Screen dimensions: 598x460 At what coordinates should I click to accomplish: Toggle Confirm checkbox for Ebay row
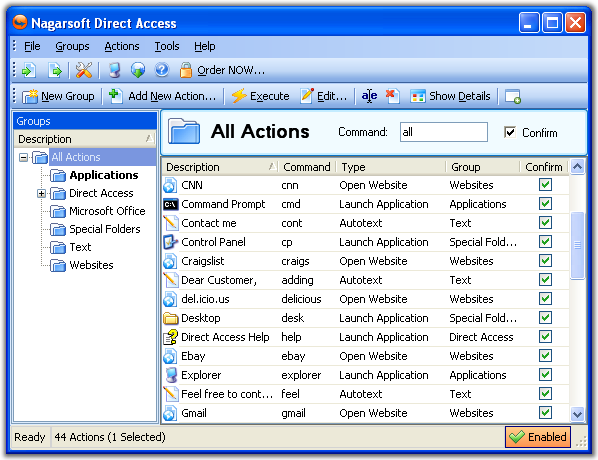(x=545, y=356)
